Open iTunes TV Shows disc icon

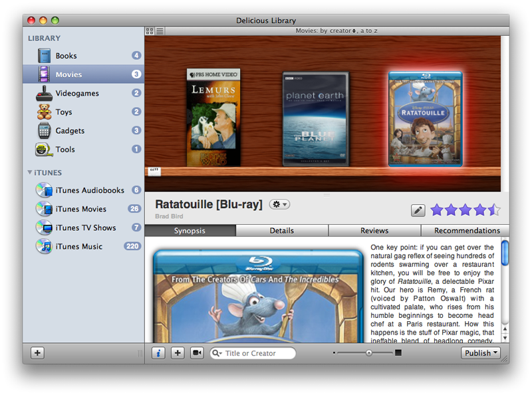coord(44,227)
